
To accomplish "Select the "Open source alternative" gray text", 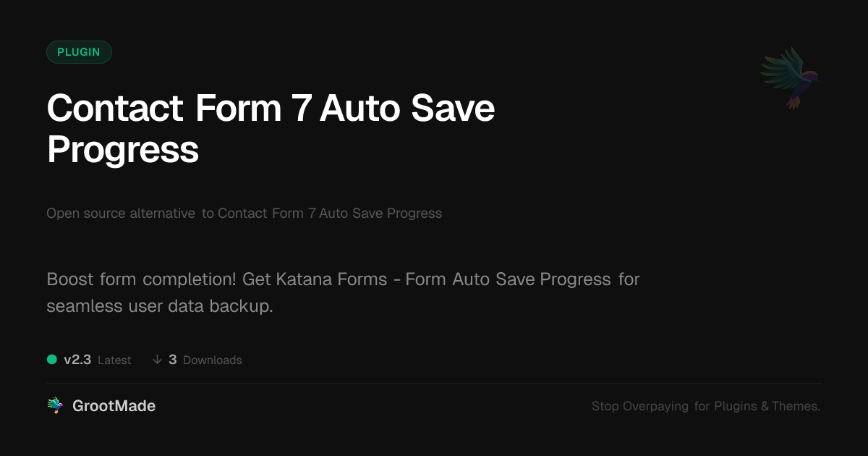I will coord(120,214).
